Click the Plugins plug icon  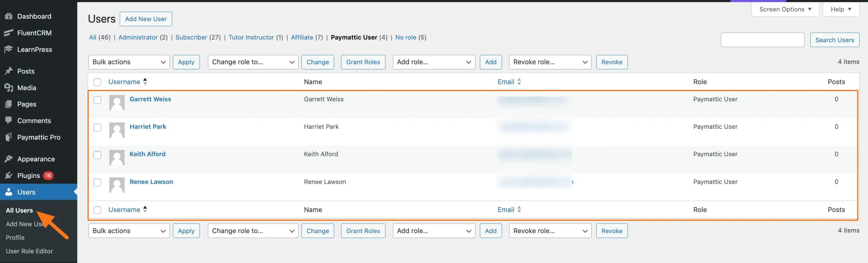tap(9, 176)
